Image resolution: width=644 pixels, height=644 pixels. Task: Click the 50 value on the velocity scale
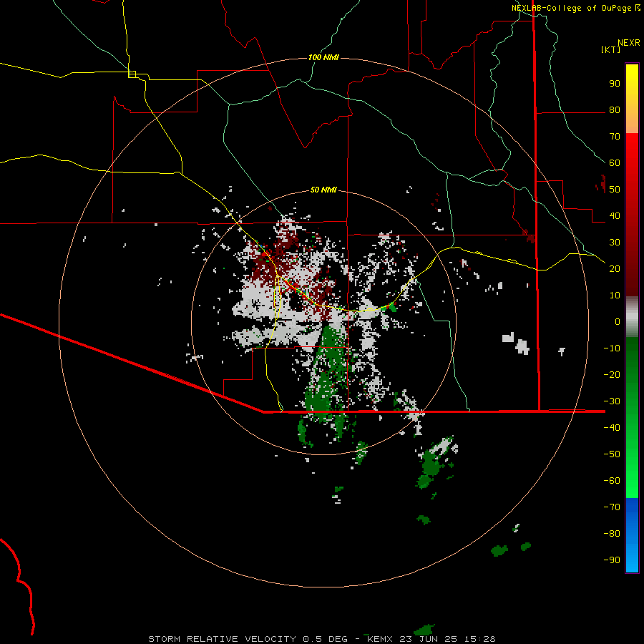(615, 190)
